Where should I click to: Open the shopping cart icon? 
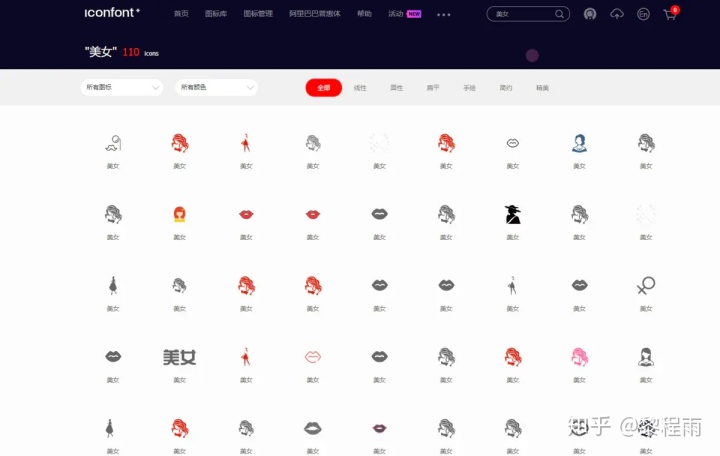point(669,15)
